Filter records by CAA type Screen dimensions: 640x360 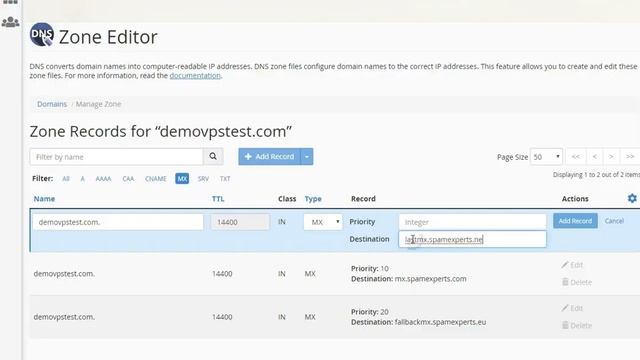pos(128,179)
